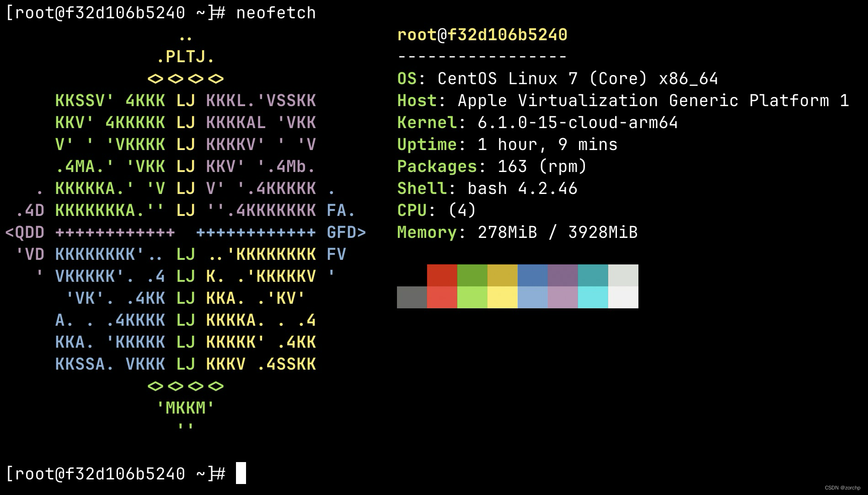Click the Packages value 163 (rpm)
The height and width of the screenshot is (495, 868).
click(542, 167)
